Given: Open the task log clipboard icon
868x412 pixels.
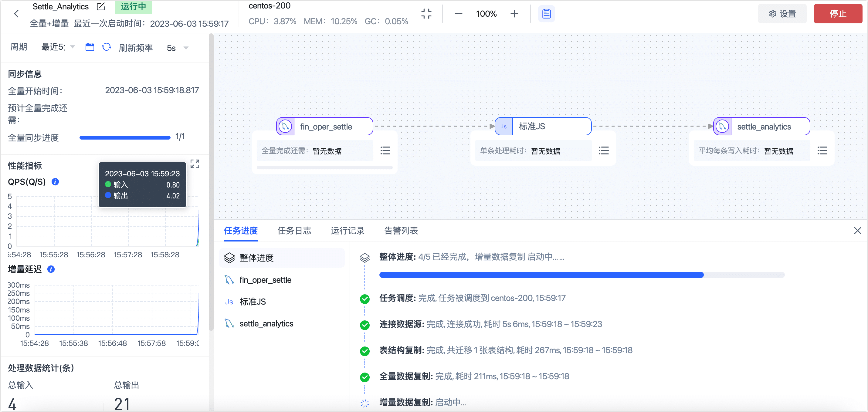Looking at the screenshot, I should pos(546,13).
